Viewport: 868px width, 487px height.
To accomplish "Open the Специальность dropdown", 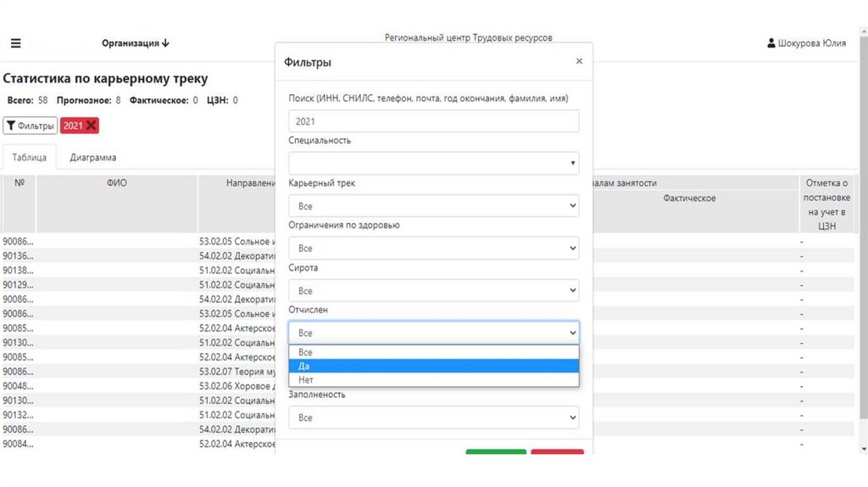I will 433,163.
